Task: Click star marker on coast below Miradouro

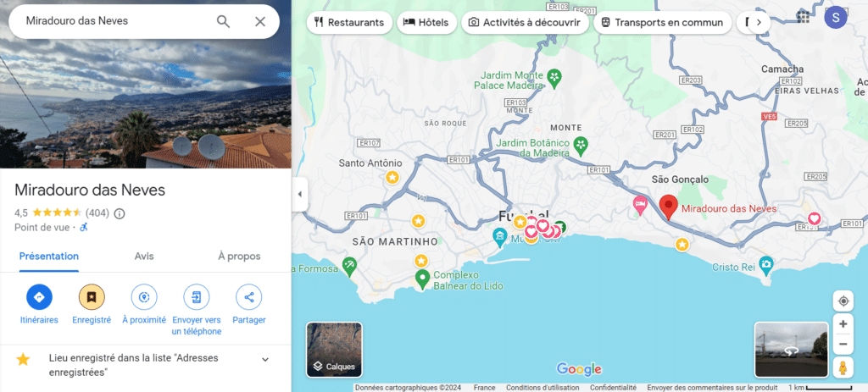Action: [x=682, y=244]
